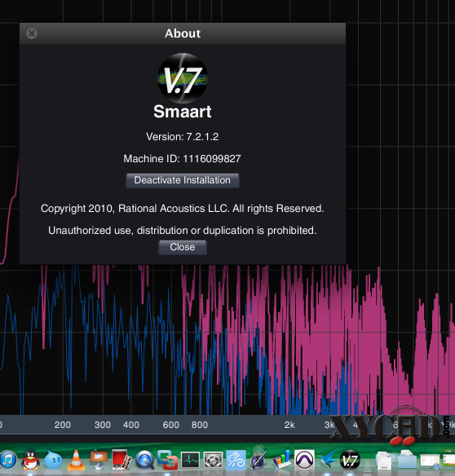455x476 pixels.
Task: Launch Photo Booth from the dock
Action: [x=121, y=460]
